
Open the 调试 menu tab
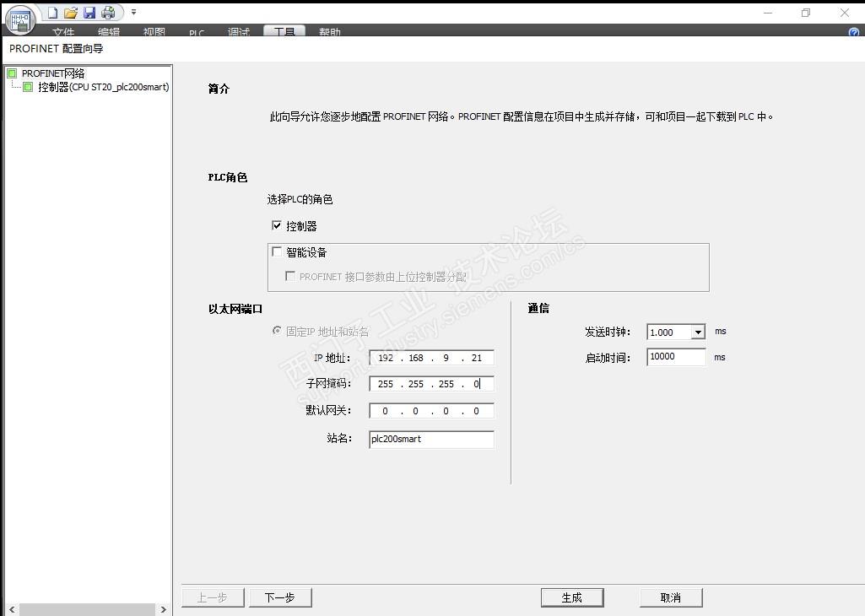238,32
